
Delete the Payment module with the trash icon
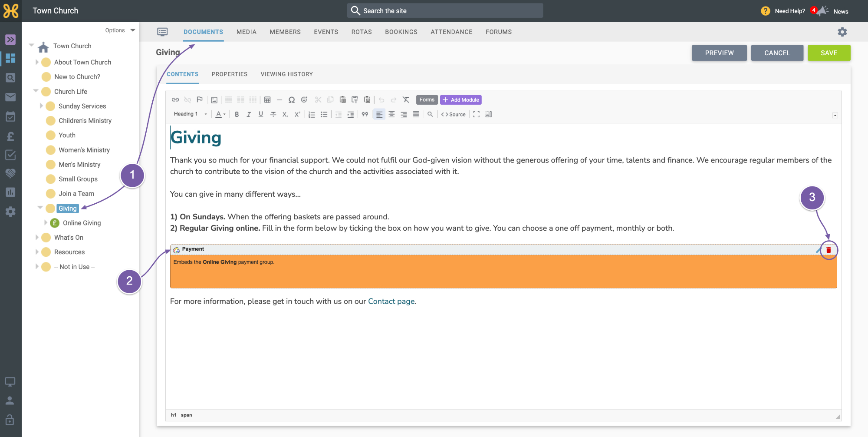(x=829, y=250)
